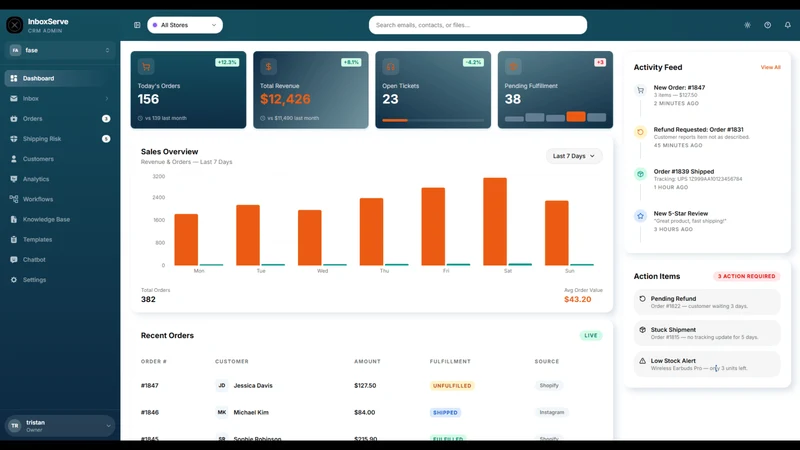
Task: Open Knowledge Base page
Action: 59,219
